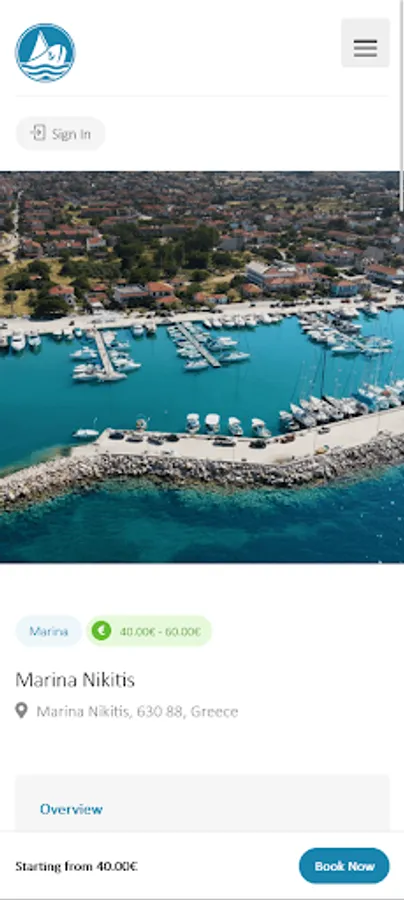Click the location pin icon near the address
The width and height of the screenshot is (404, 900).
click(x=21, y=711)
